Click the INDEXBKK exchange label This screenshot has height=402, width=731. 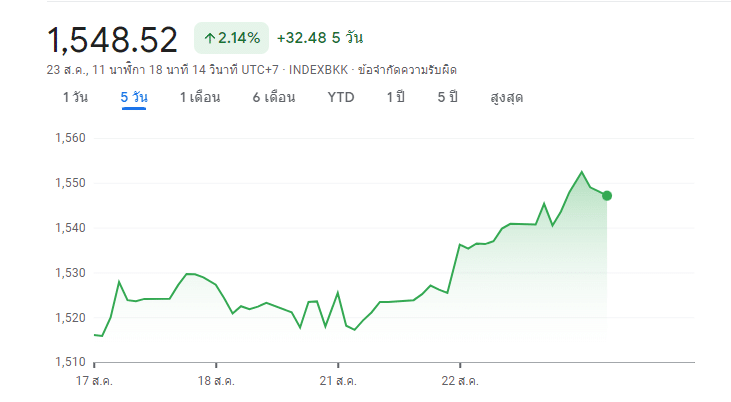coord(318,70)
